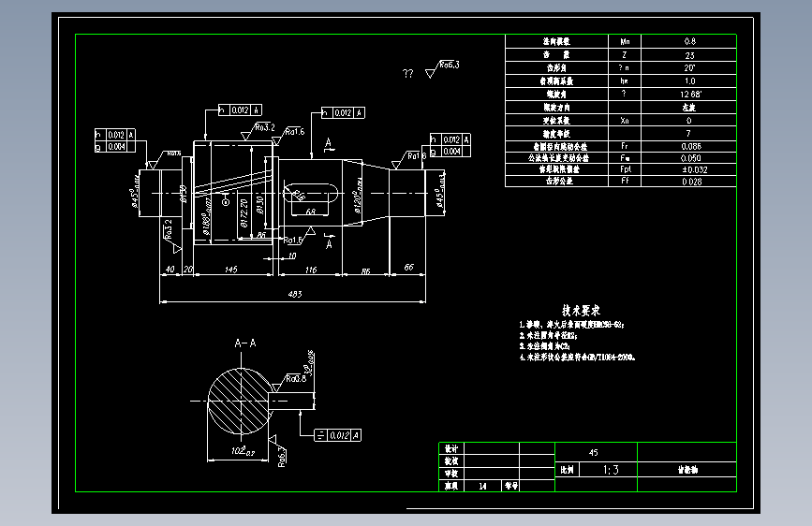The height and width of the screenshot is (526, 812).
Task: Select the tooth count value 23
Action: tap(689, 55)
